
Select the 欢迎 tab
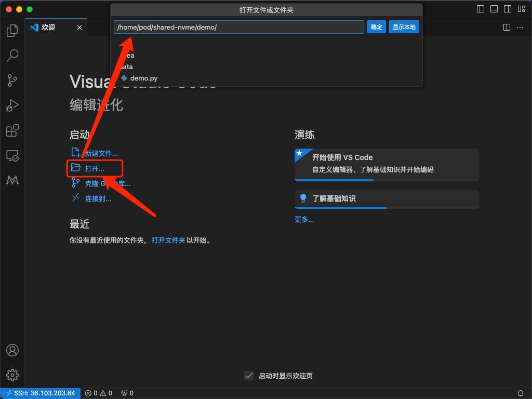pos(56,28)
